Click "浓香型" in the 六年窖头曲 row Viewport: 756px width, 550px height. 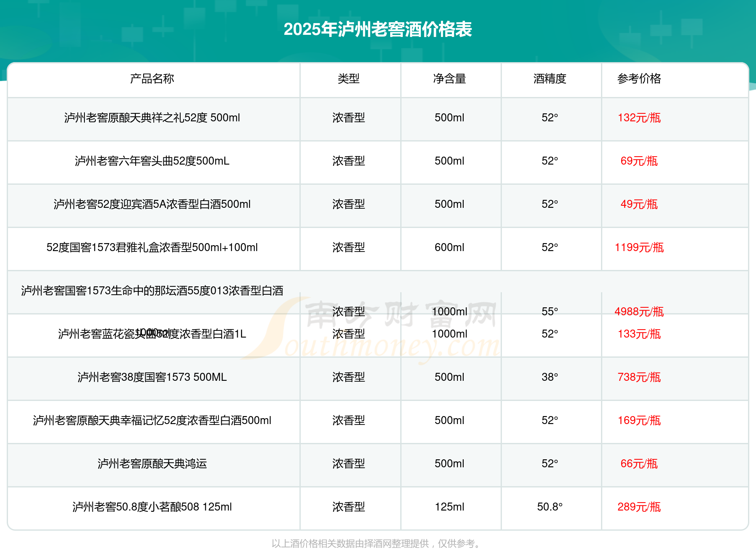[349, 161]
